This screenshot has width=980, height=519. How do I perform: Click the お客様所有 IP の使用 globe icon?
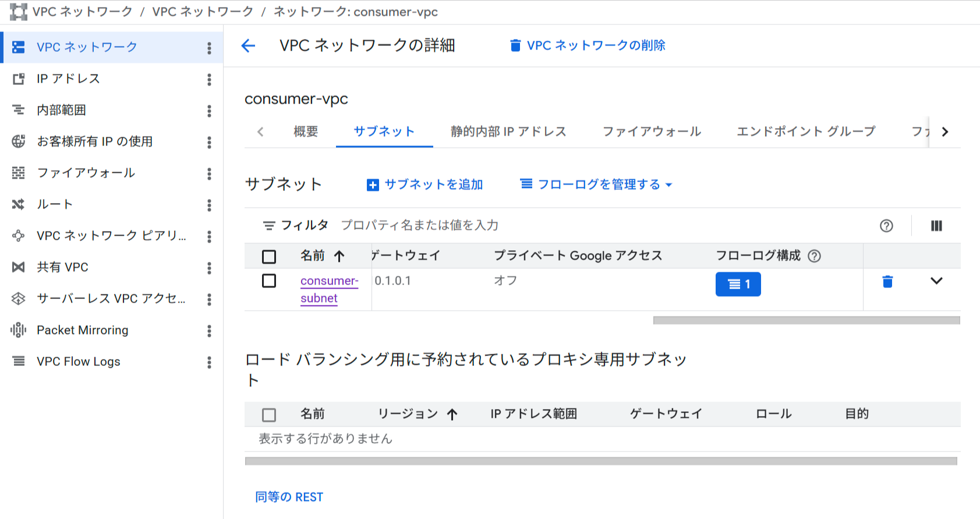point(19,141)
